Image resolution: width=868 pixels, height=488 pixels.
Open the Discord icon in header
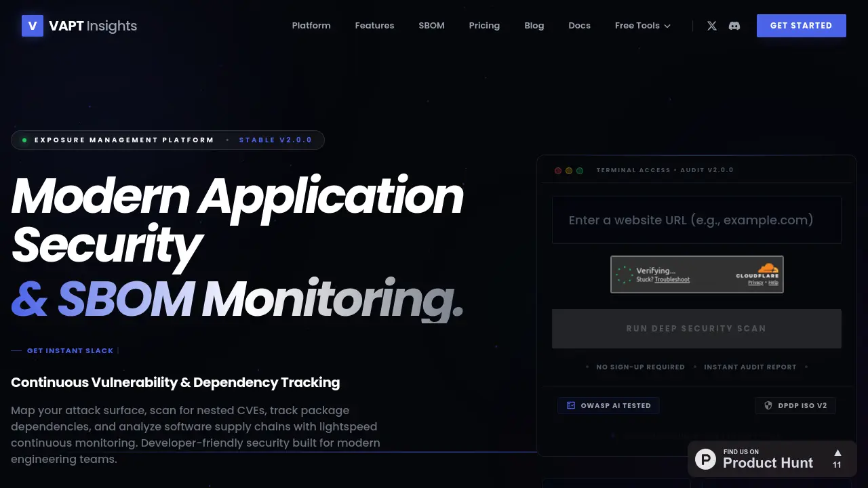point(734,26)
